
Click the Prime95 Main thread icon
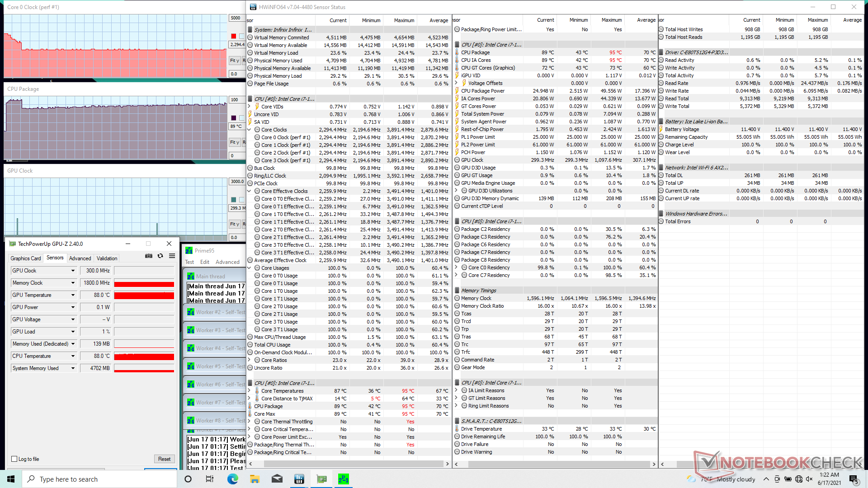[x=191, y=276]
